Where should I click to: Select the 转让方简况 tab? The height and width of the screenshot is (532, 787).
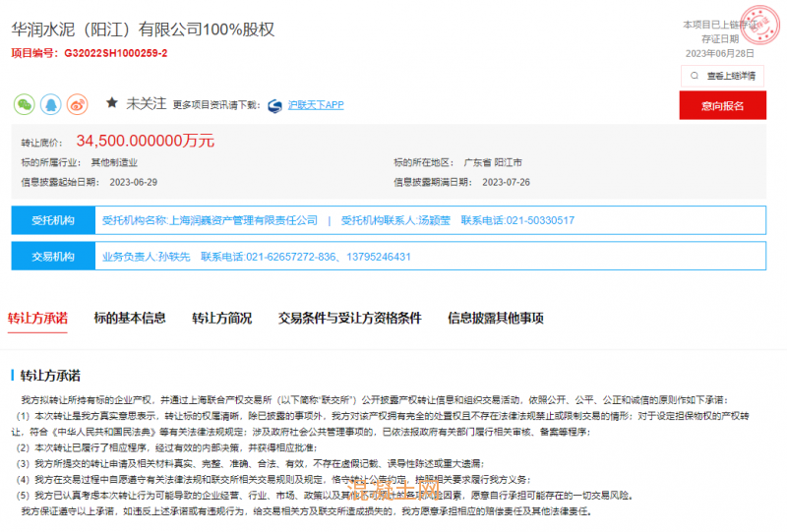point(221,318)
